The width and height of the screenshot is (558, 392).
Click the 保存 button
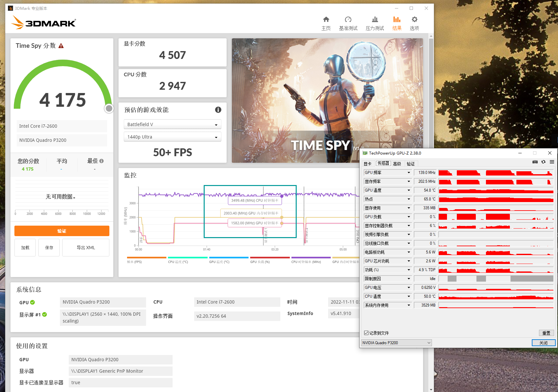click(x=49, y=248)
